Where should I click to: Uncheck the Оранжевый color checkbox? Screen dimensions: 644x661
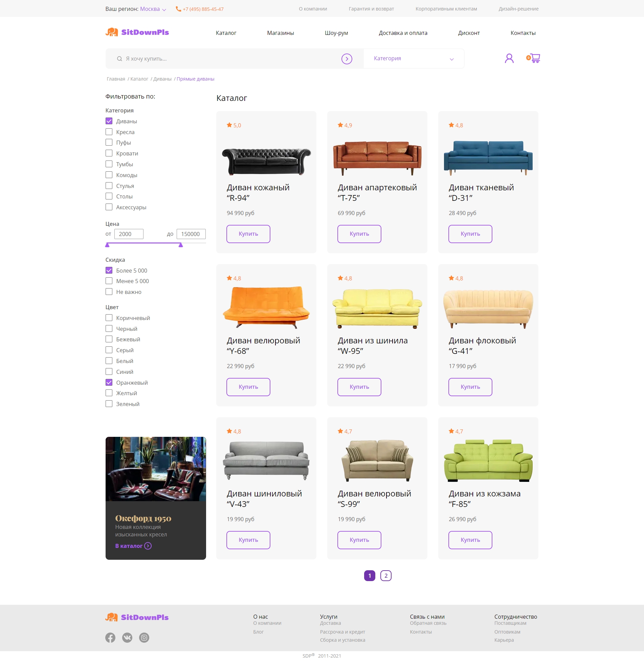coord(109,382)
